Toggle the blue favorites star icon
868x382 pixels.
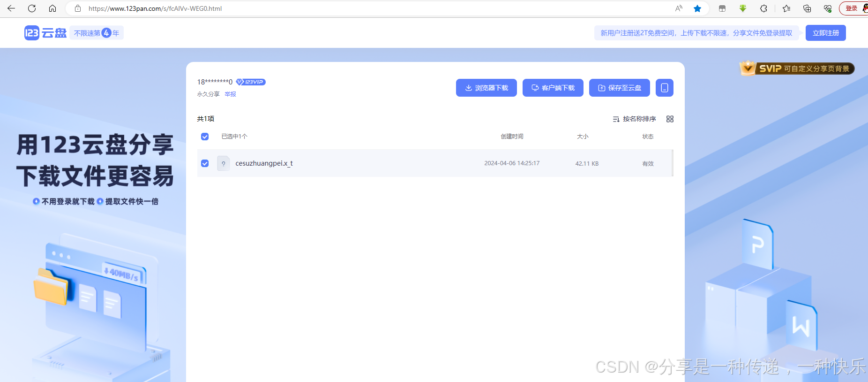[x=697, y=8]
